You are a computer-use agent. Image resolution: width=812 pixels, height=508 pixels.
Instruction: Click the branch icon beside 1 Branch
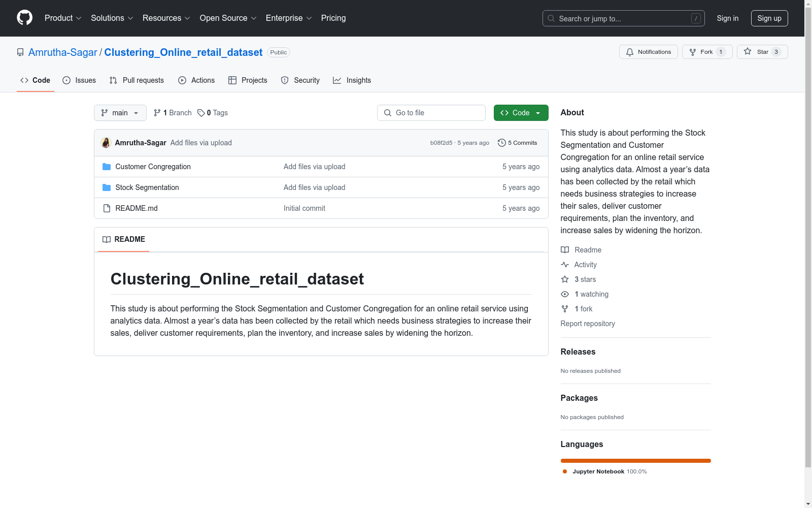point(157,113)
